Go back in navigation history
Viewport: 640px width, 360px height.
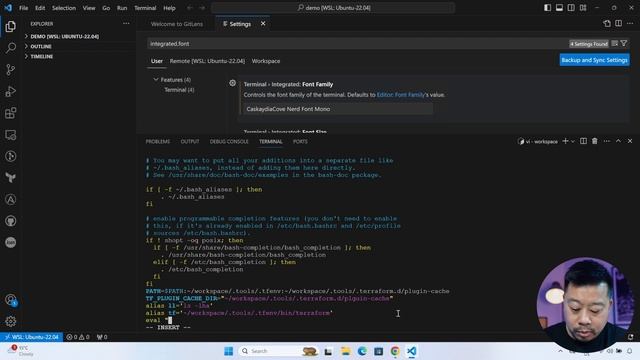[190, 8]
